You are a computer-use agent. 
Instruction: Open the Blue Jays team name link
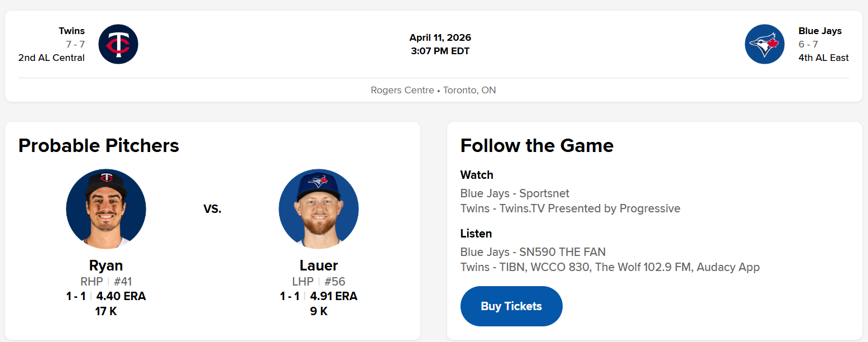click(819, 31)
